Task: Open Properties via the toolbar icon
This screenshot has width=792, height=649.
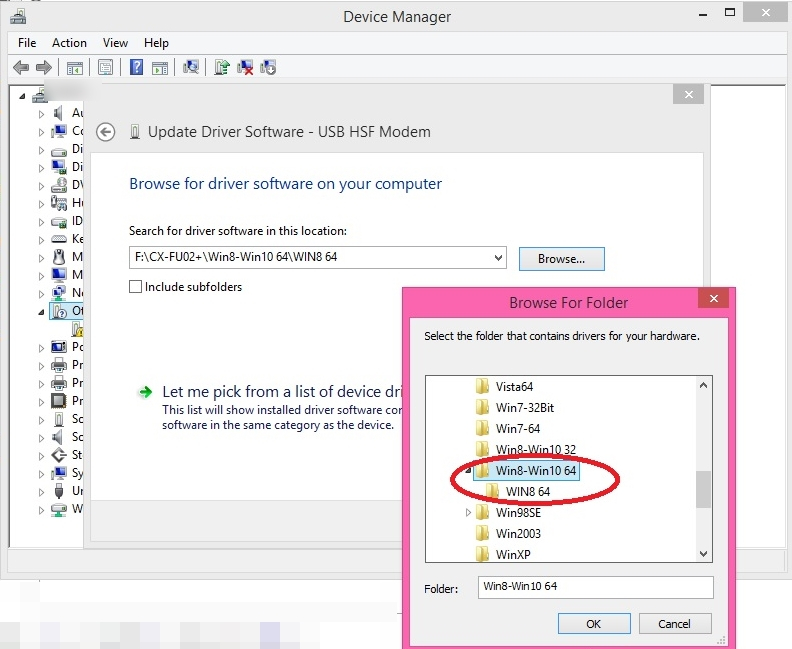Action: tap(105, 67)
